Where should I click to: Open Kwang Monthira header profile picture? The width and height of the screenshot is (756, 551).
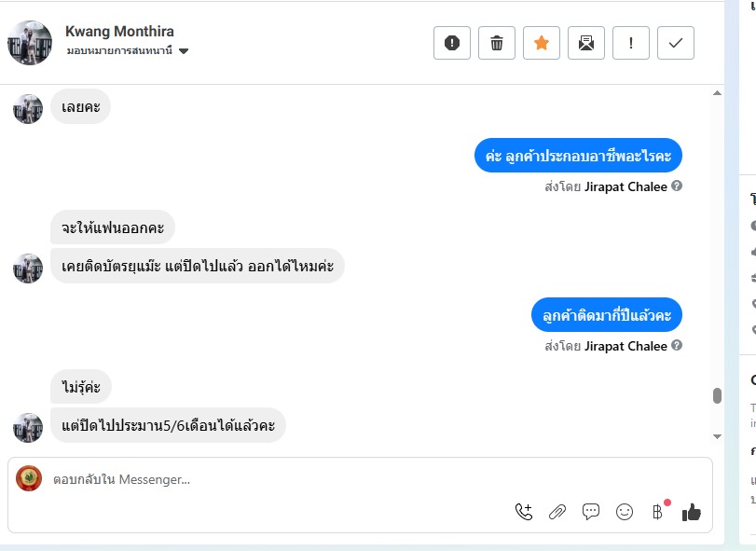click(x=30, y=42)
